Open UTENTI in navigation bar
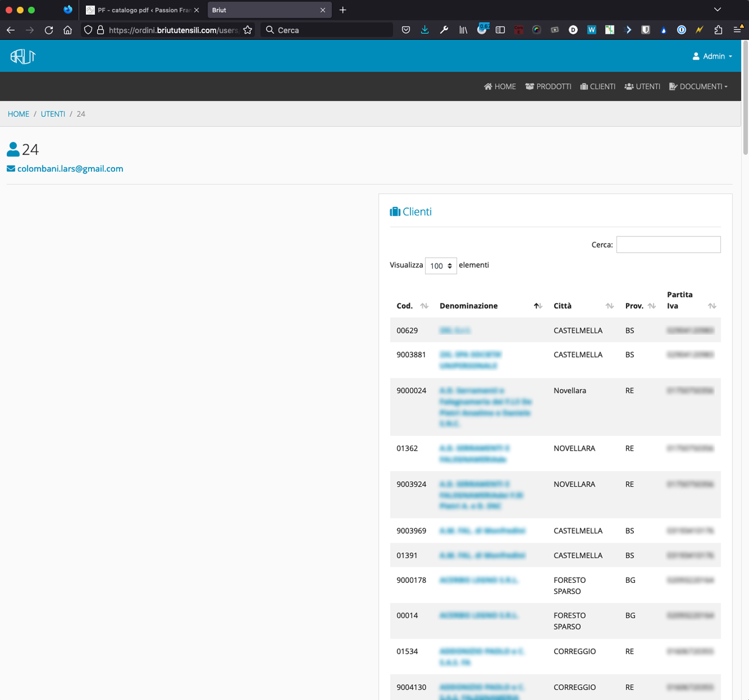The height and width of the screenshot is (700, 749). click(642, 86)
